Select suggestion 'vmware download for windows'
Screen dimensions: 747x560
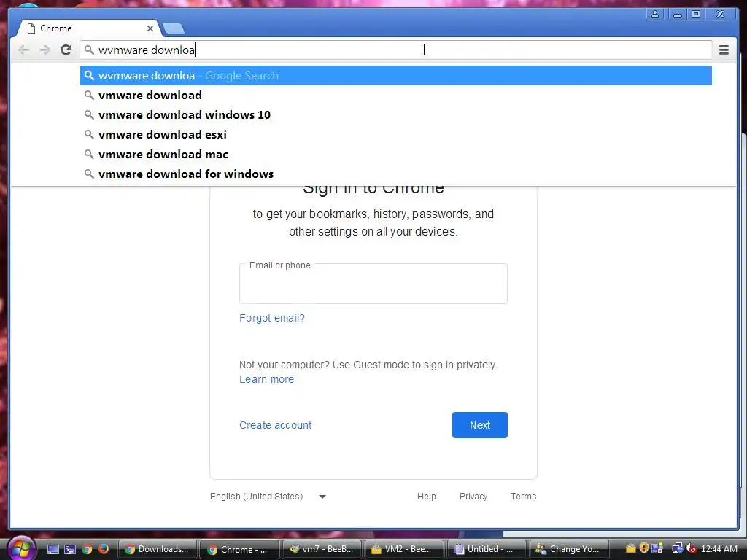pos(396,174)
